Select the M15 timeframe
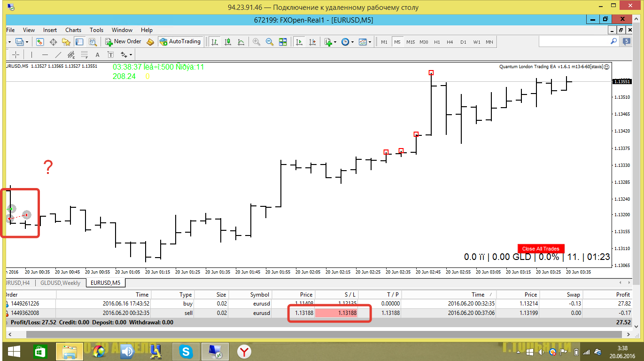The image size is (644, 361). point(411,42)
